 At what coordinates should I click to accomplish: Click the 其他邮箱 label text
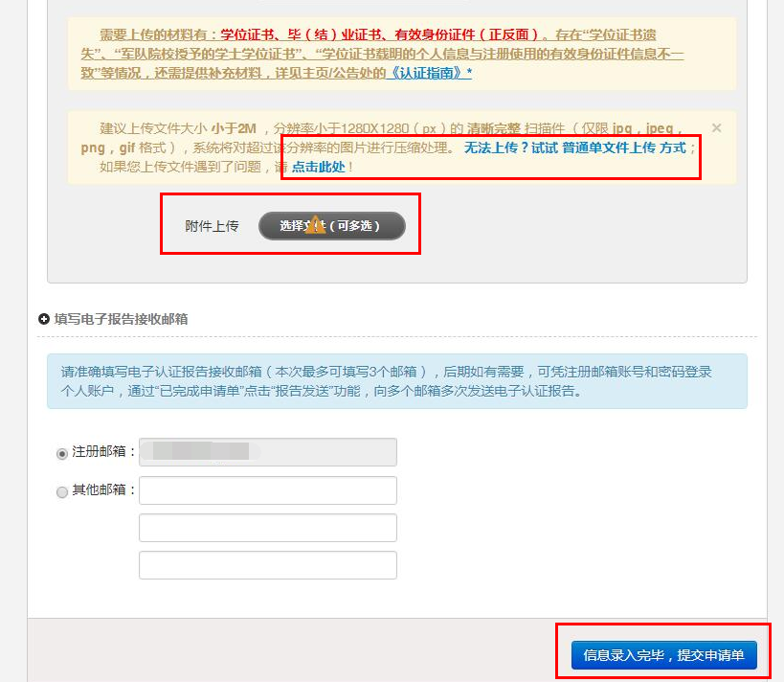pos(99,489)
